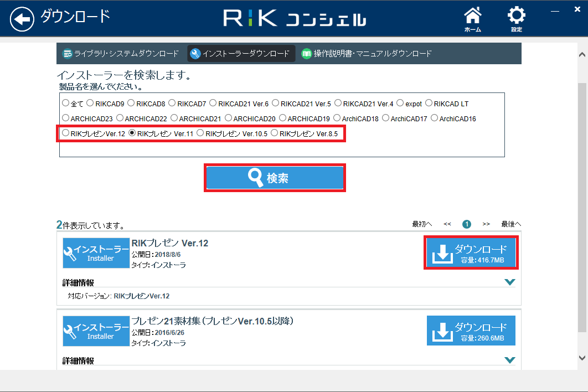Go to next page >>
The image size is (588, 392).
point(486,224)
